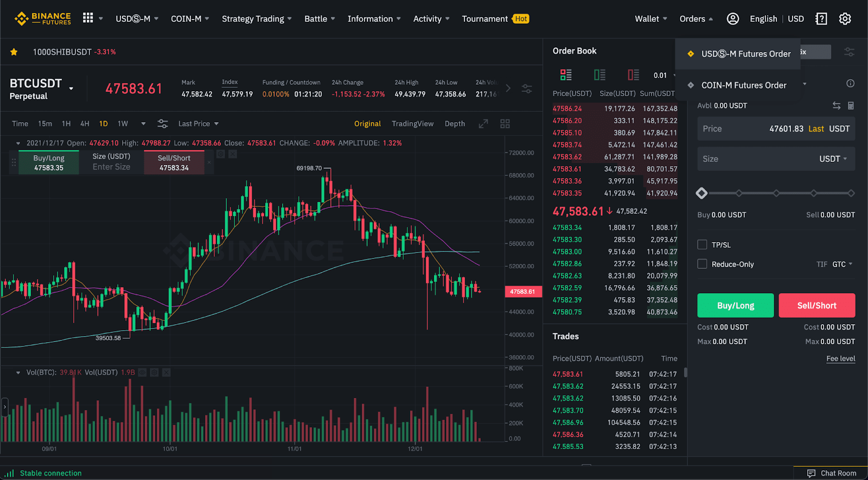Click the transfer arrows icon

837,106
